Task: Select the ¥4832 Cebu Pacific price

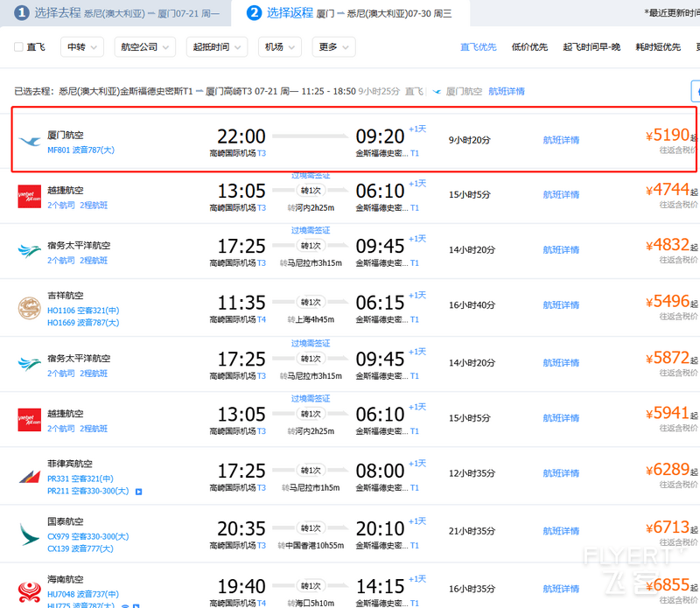Action: point(668,245)
